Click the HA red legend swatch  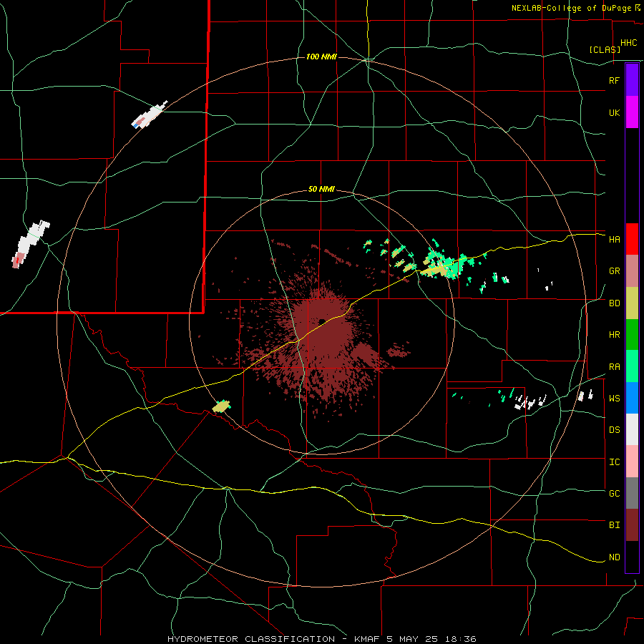tap(632, 239)
